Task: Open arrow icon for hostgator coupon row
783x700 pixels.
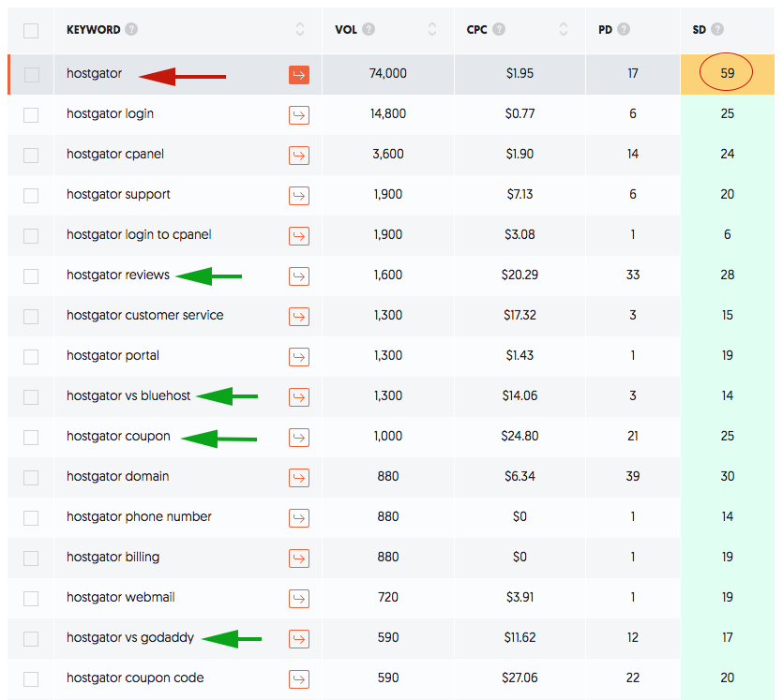Action: click(299, 438)
